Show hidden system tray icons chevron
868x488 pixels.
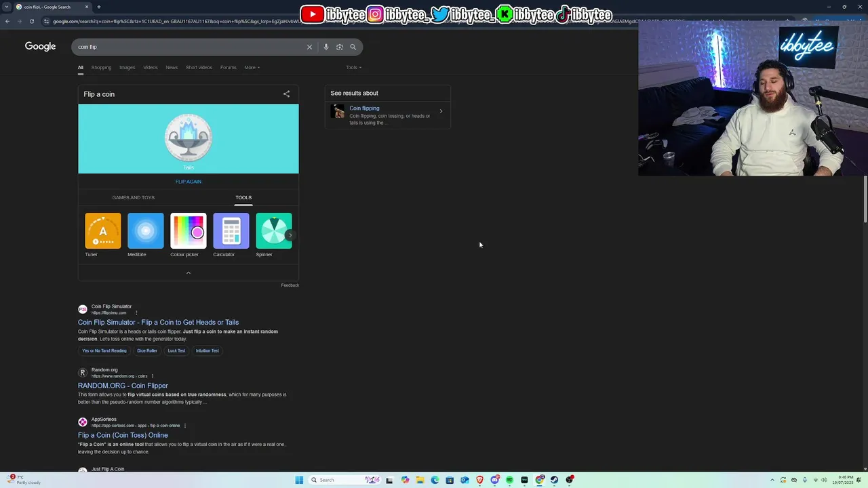772,480
